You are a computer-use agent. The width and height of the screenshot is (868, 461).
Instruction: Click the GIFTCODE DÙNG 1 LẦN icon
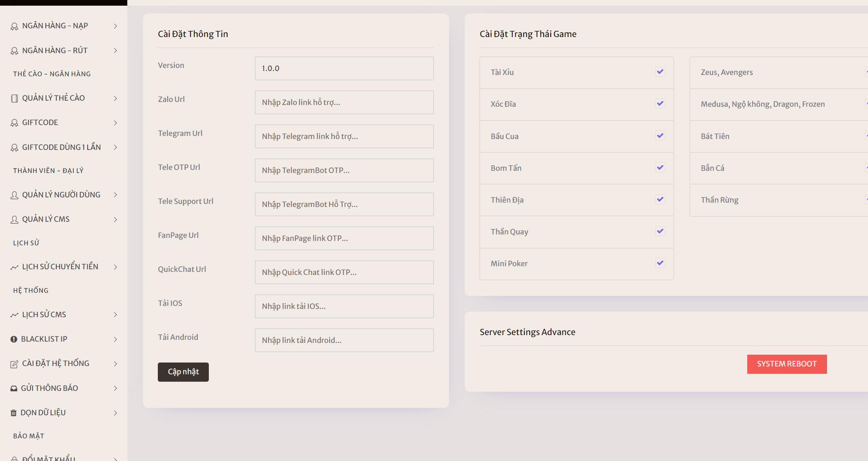[14, 148]
